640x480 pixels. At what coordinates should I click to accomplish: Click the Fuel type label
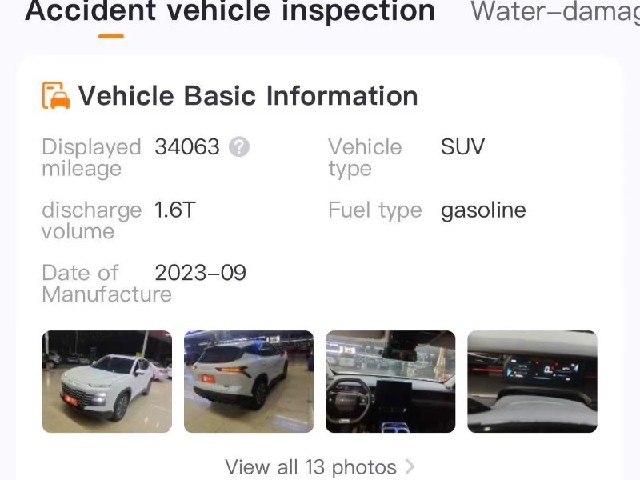coord(375,211)
